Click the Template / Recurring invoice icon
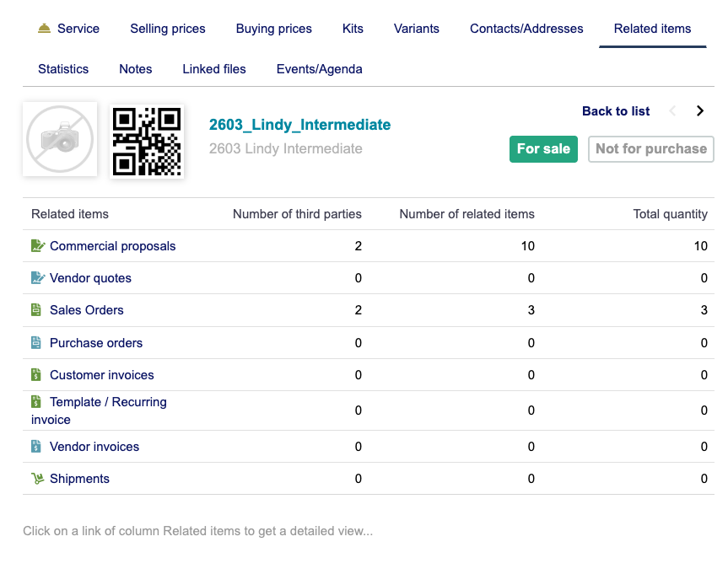728x574 pixels. click(x=36, y=402)
